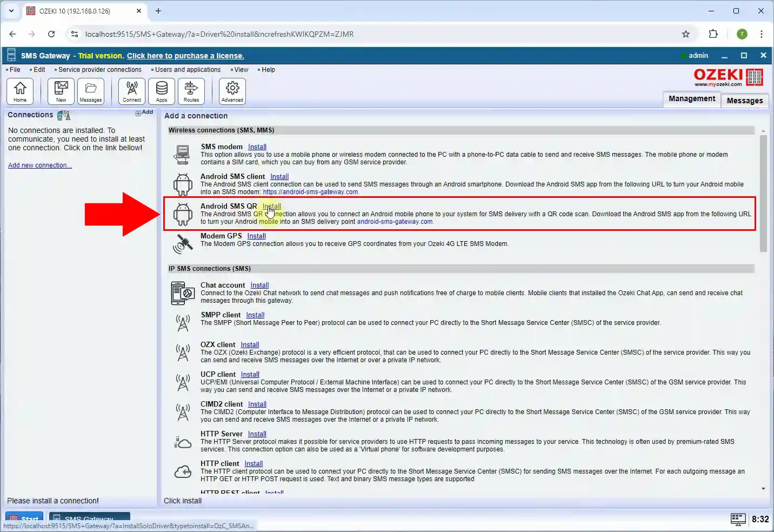Screen dimensions: 774x532
Task: Open the browser profile avatar T
Action: 742,34
